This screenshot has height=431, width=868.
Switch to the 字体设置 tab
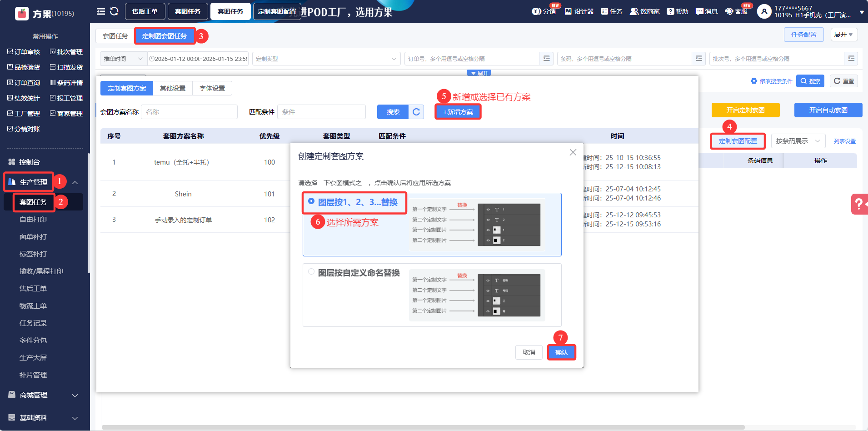coord(212,88)
